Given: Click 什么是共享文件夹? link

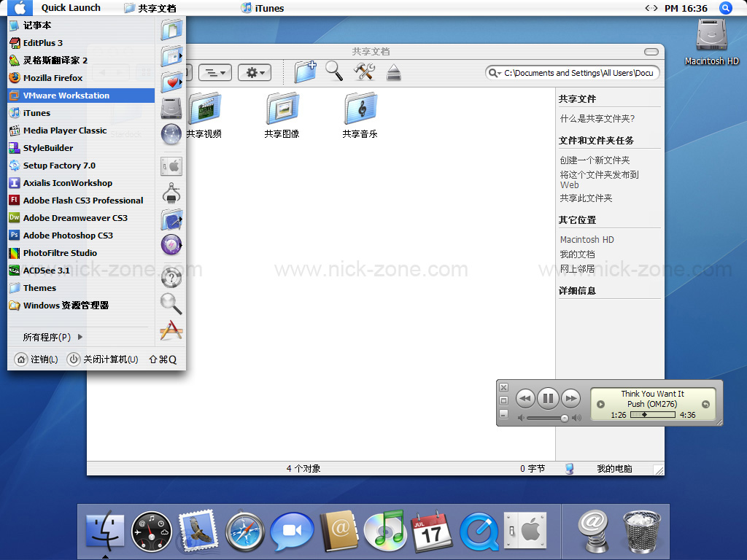Looking at the screenshot, I should click(x=597, y=119).
